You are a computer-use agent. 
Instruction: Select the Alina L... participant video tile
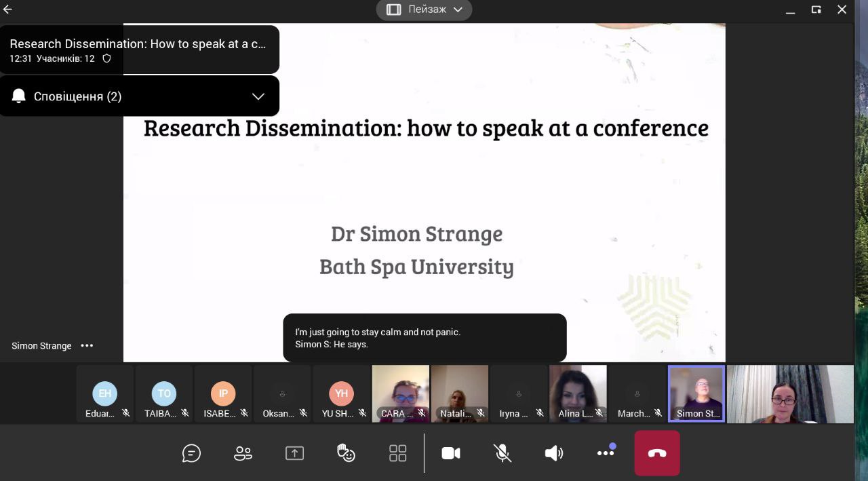pos(578,394)
